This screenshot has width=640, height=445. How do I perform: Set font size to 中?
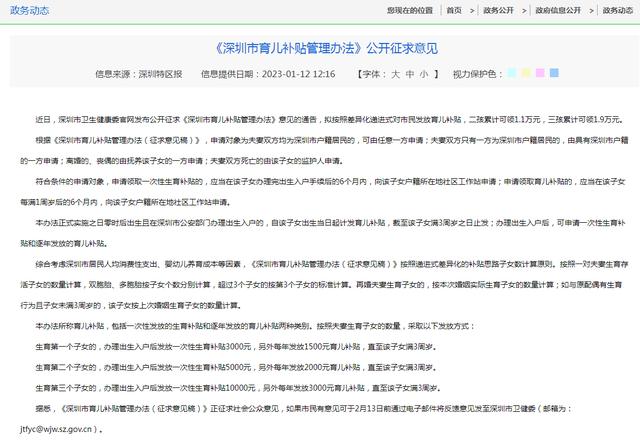[x=410, y=74]
